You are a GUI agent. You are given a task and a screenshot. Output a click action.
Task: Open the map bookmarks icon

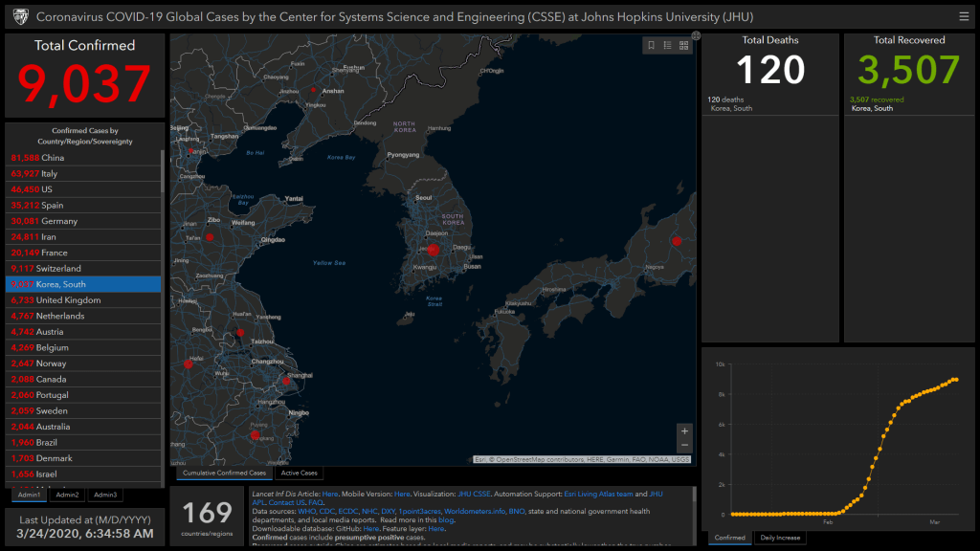click(651, 46)
